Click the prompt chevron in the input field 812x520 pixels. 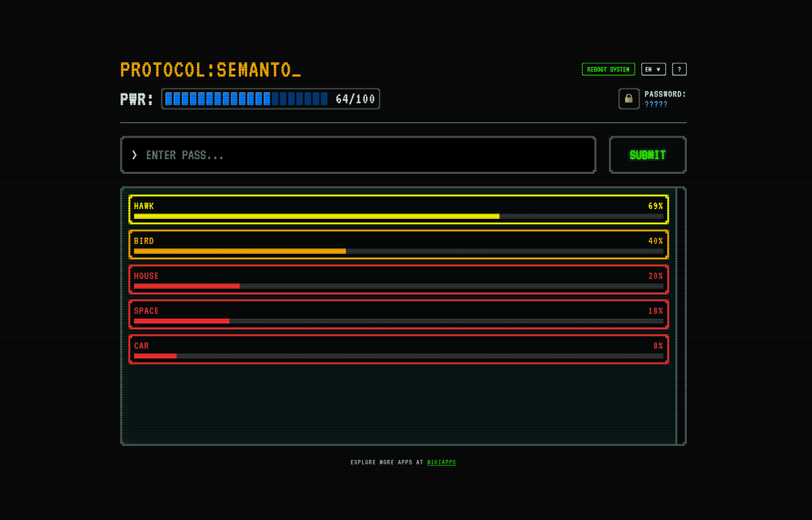point(134,154)
